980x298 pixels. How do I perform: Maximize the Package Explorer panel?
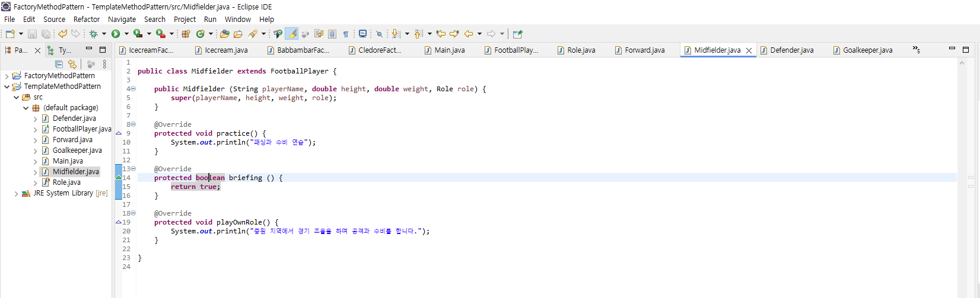point(103,50)
